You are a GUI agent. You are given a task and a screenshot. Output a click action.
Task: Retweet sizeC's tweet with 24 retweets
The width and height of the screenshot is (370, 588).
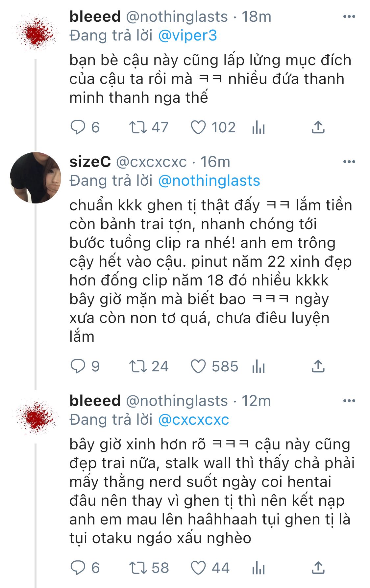(x=137, y=366)
